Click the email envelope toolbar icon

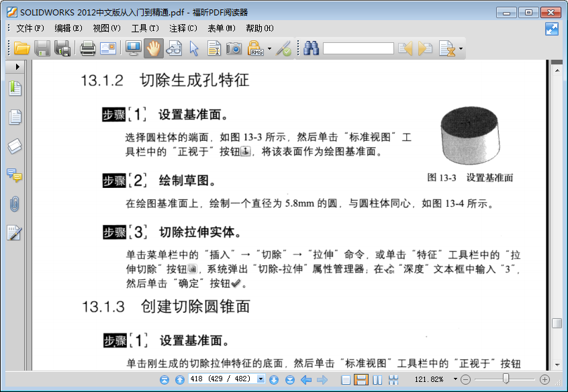tap(108, 48)
